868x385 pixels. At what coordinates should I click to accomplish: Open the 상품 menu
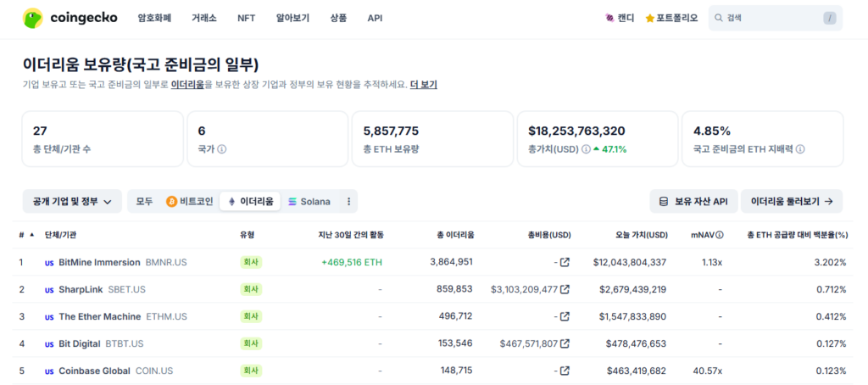[x=338, y=18]
